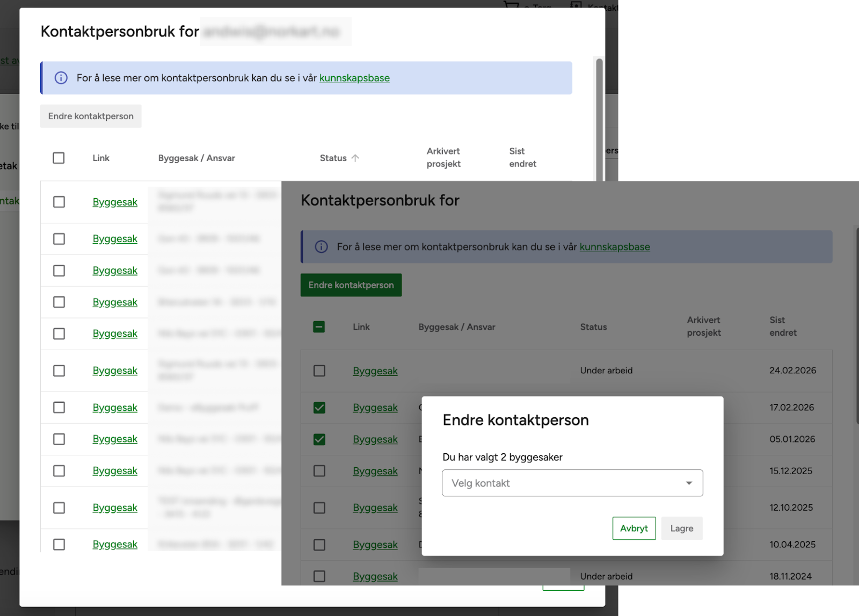Uncheck the checkbox on the 17.02.2026 row
The image size is (859, 616).
tap(319, 408)
